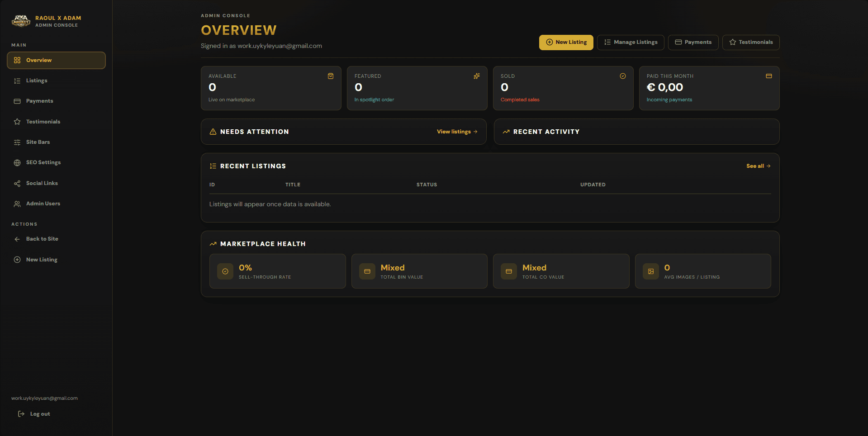Open Testimonials from the header buttons

751,42
